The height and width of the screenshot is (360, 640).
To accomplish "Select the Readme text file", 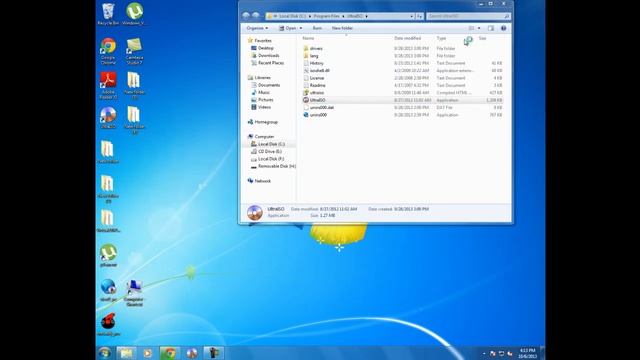I will tap(317, 85).
